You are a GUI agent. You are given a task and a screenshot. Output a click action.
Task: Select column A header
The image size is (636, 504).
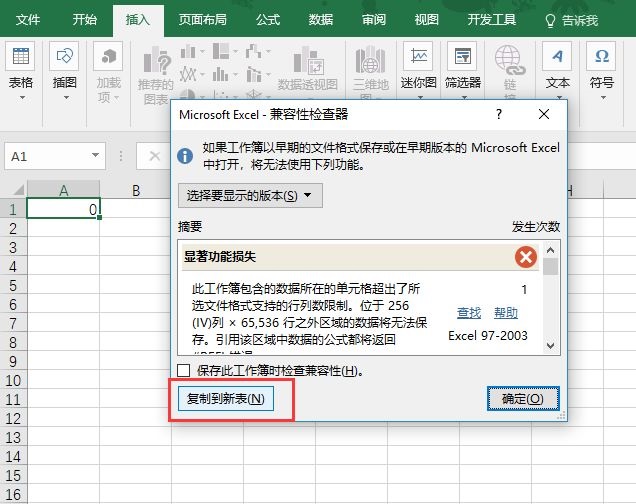[x=63, y=190]
